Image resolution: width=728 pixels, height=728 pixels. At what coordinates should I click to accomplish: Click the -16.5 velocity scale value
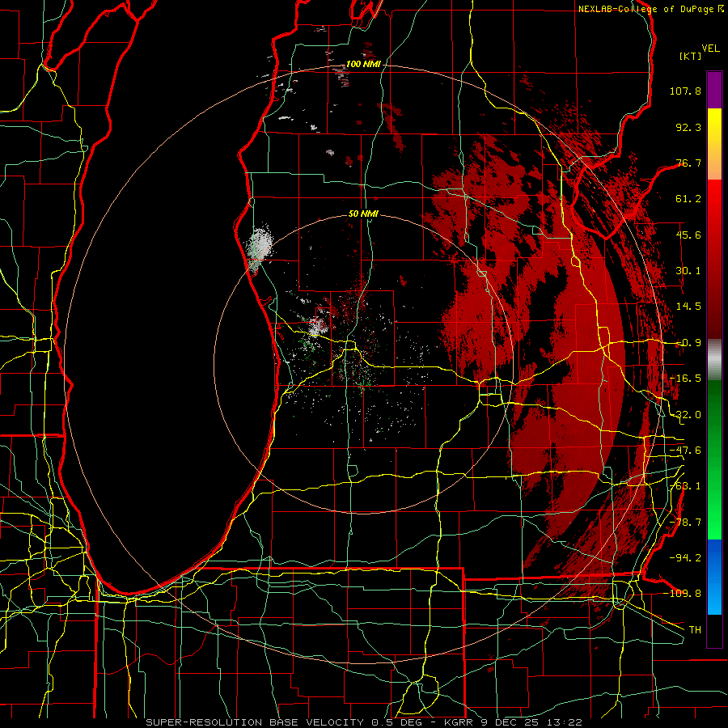[685, 379]
